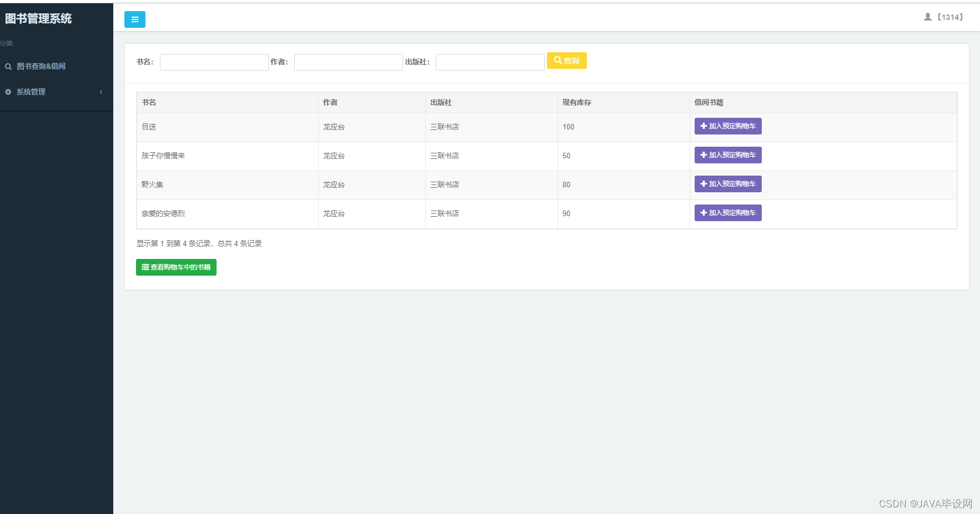Click the 出版社 input field
Image resolution: width=980 pixels, height=514 pixels.
[489, 62]
